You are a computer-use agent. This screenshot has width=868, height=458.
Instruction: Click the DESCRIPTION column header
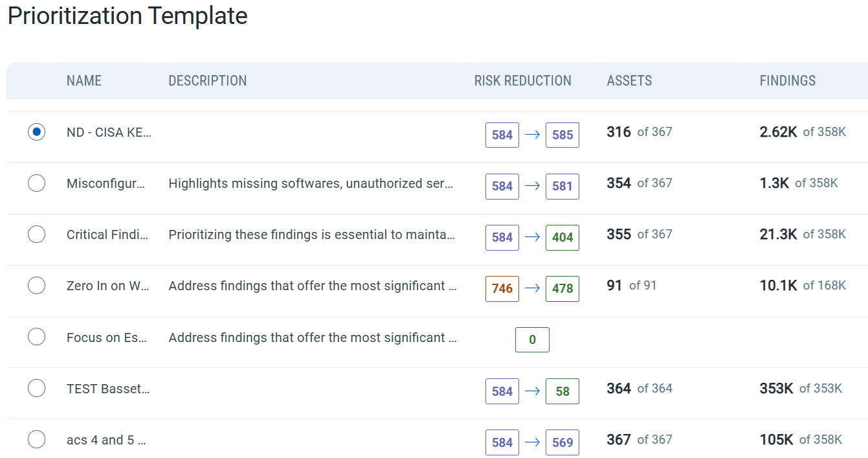click(208, 81)
